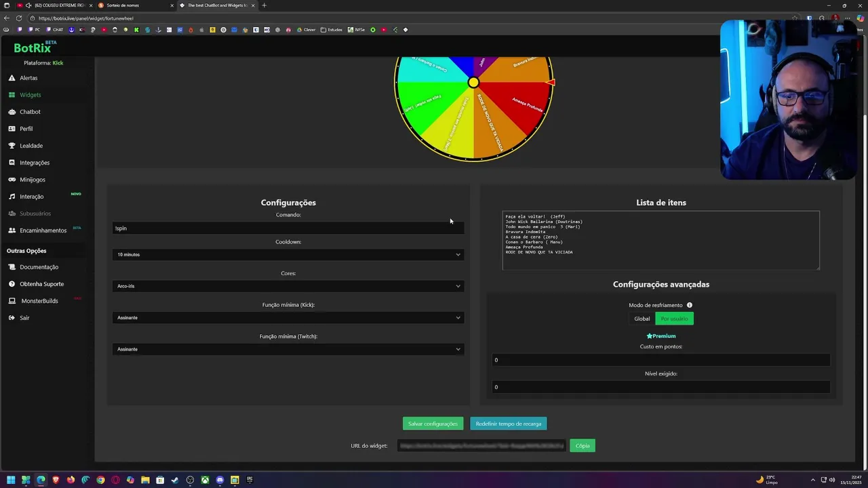Image resolution: width=868 pixels, height=488 pixels.
Task: Open the Windows Start menu
Action: click(11, 480)
